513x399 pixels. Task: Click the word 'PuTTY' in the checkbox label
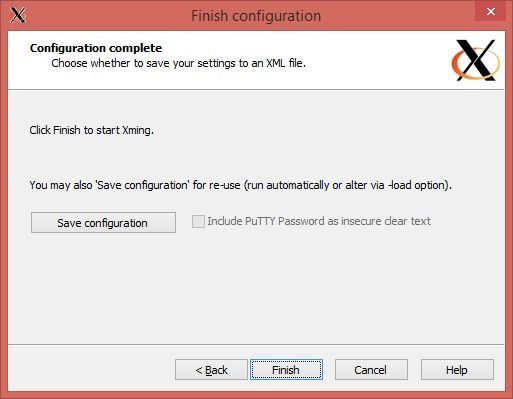[x=260, y=221]
